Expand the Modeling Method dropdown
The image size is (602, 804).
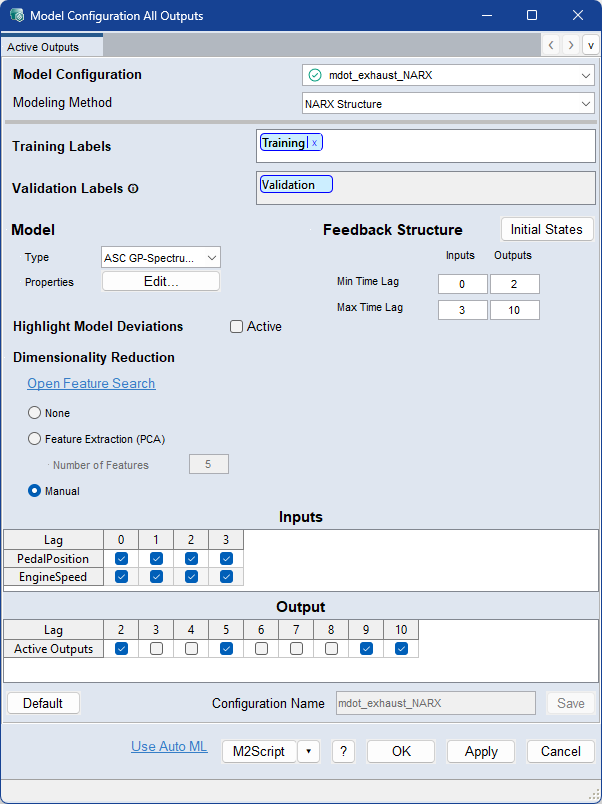(x=448, y=103)
